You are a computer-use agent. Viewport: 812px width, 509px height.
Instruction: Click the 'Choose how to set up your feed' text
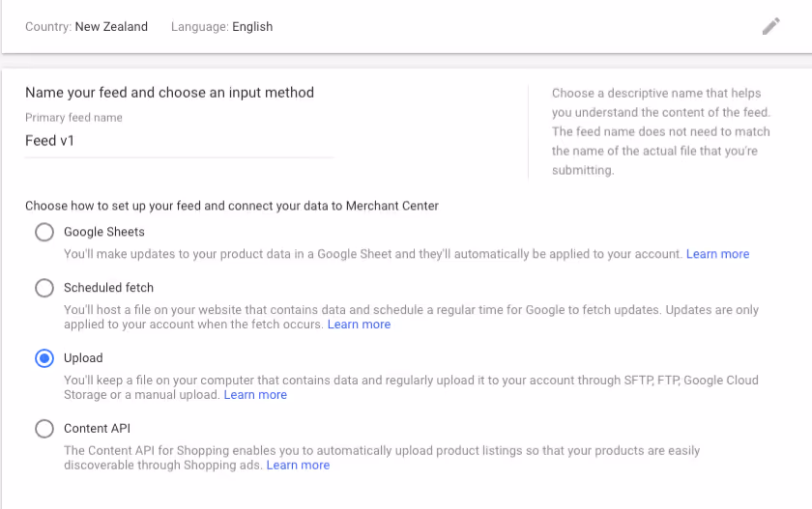pos(232,206)
